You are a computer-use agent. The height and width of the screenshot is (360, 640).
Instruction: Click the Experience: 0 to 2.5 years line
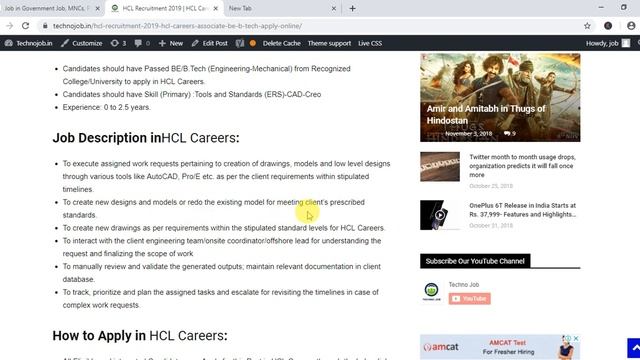(x=107, y=107)
